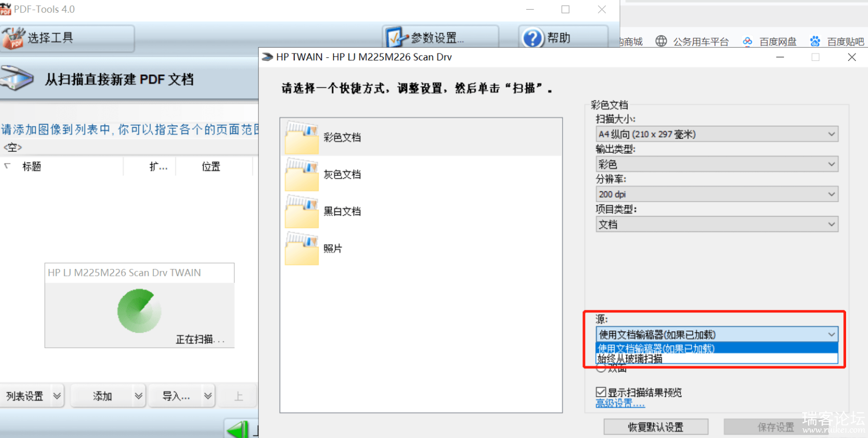Click the 正在扫描... status text
Viewport: 868px width, 438px height.
coord(200,339)
